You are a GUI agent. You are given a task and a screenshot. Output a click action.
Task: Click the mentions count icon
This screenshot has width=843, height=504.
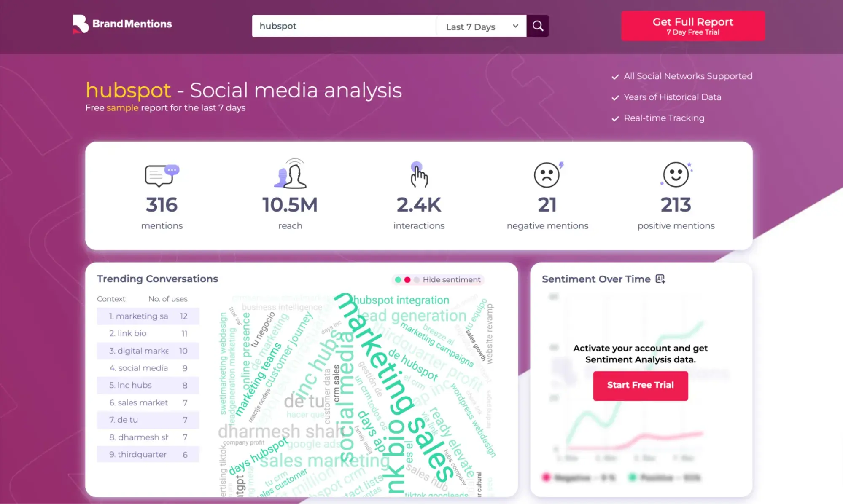click(162, 174)
